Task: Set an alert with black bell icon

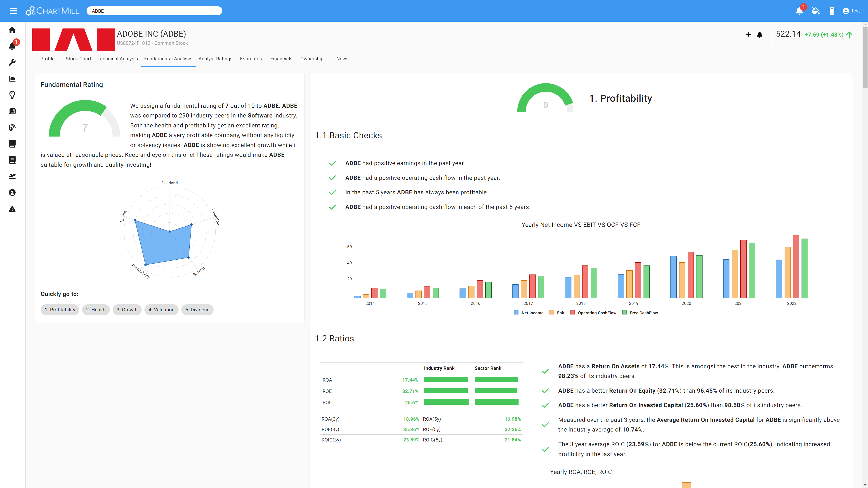Action: tap(759, 35)
